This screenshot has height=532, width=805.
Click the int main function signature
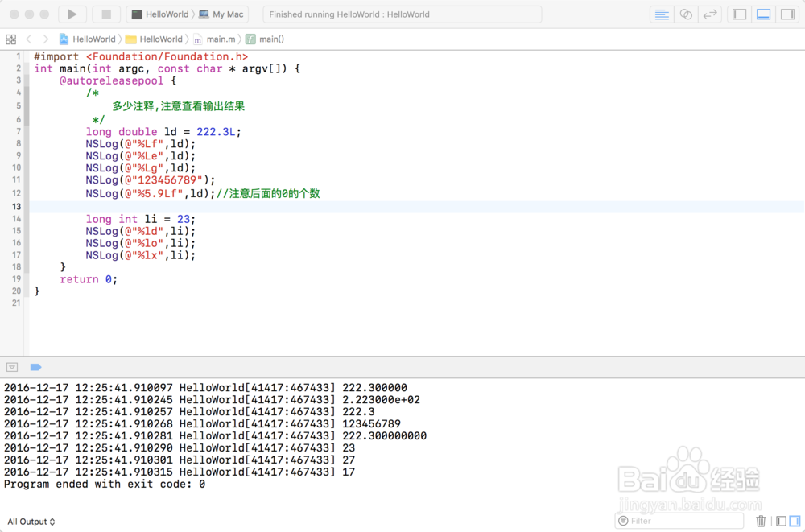click(x=167, y=68)
